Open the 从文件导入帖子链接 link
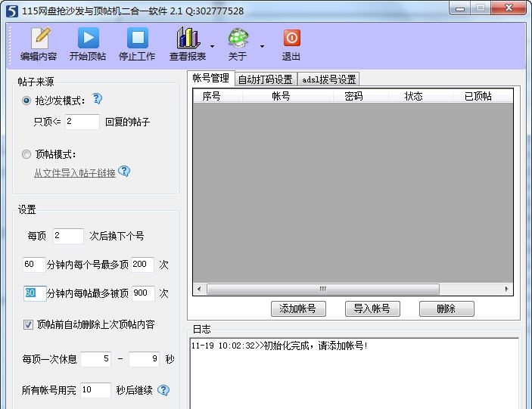The image size is (532, 409). tap(74, 173)
